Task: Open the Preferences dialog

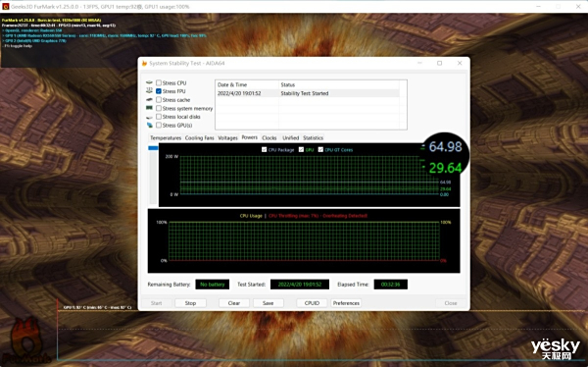Action: 346,303
